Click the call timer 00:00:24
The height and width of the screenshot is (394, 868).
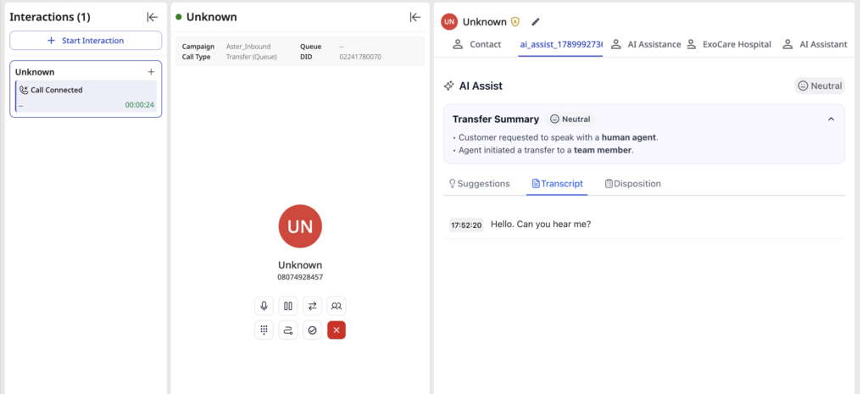tap(140, 105)
